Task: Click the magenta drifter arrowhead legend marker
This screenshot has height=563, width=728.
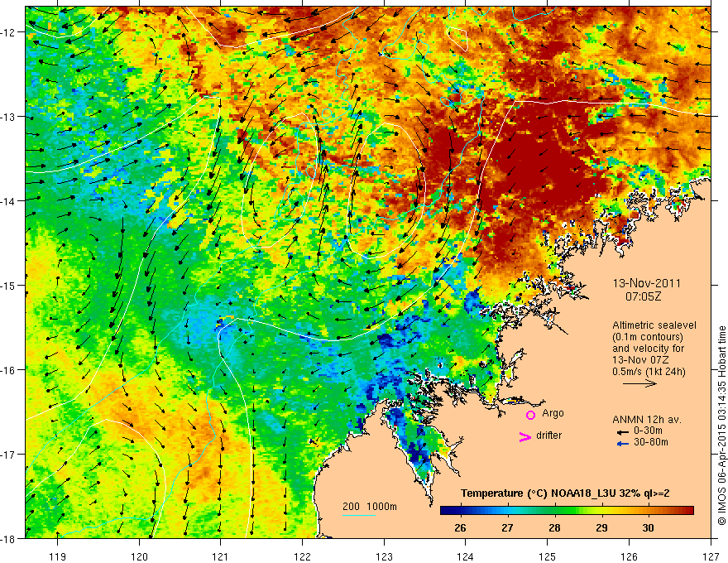Action: point(524,436)
